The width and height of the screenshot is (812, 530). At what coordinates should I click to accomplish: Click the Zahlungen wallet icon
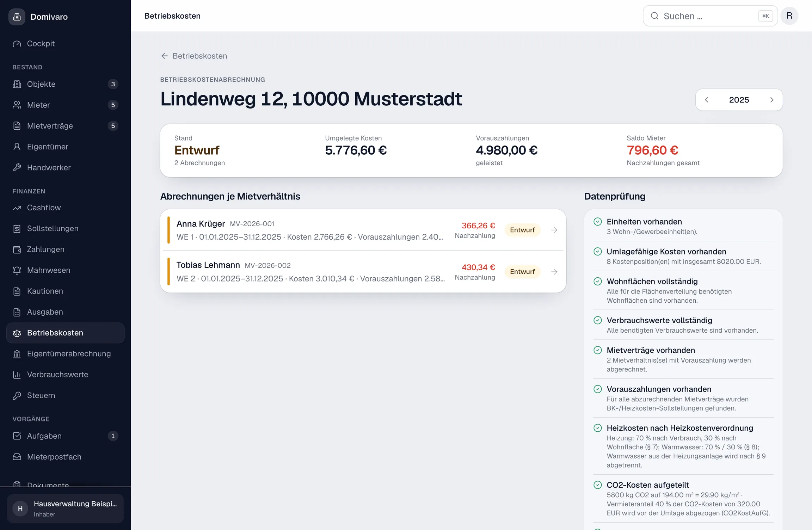click(17, 249)
